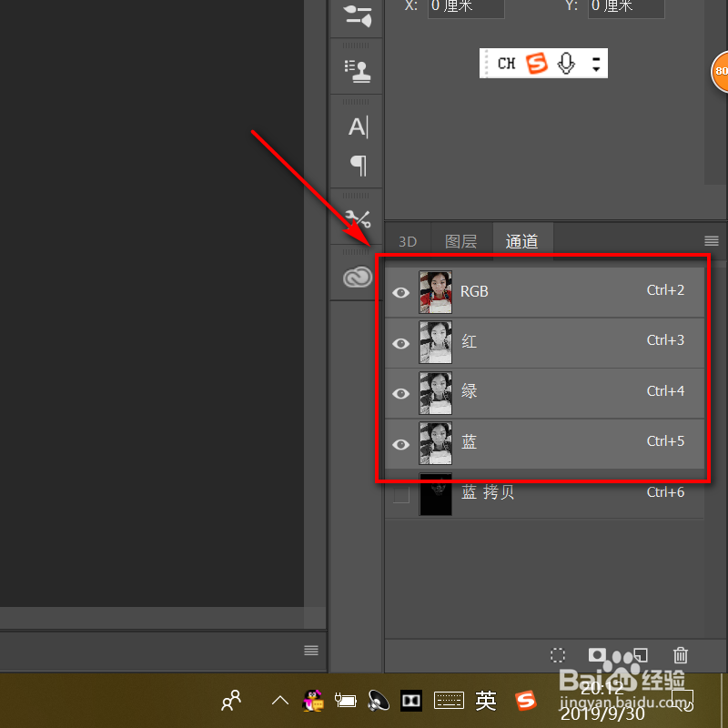Select the 通道 tab

coord(521,241)
